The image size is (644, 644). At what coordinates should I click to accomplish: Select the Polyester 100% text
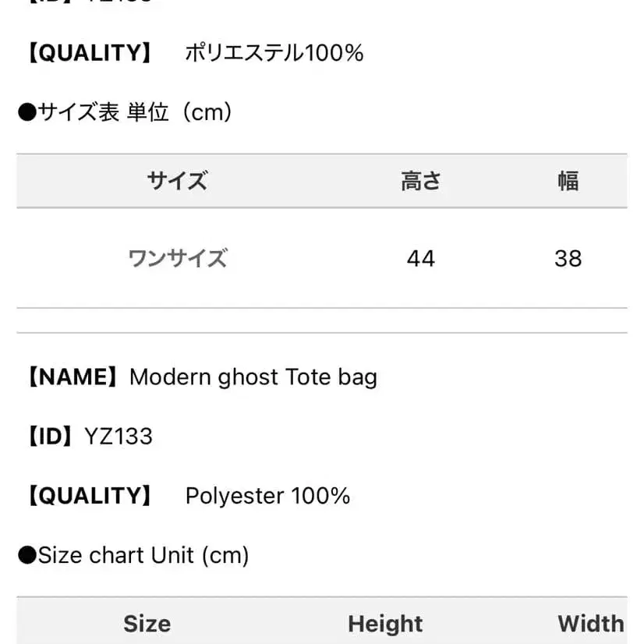(267, 496)
